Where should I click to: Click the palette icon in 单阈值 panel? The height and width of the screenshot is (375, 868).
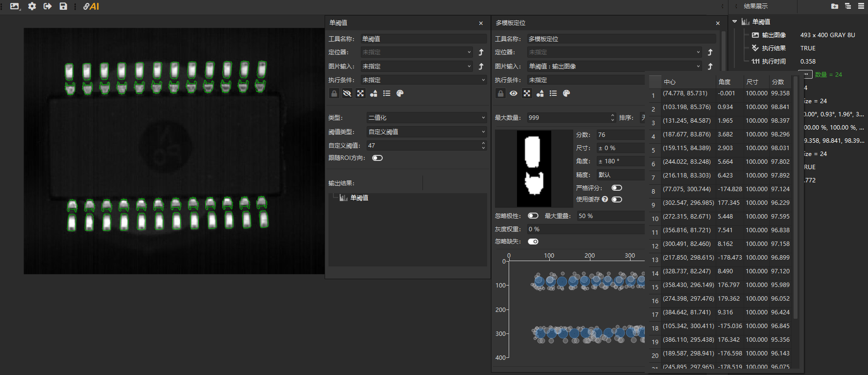pos(400,93)
